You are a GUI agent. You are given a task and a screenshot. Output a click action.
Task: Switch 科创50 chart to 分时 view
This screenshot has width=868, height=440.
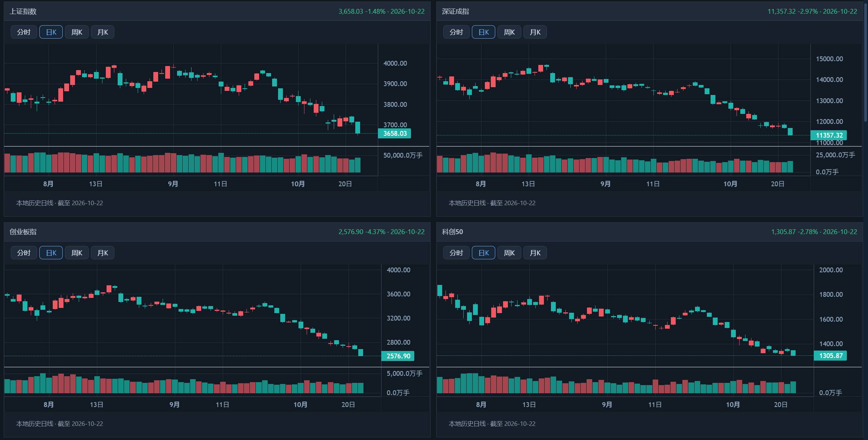tap(456, 253)
